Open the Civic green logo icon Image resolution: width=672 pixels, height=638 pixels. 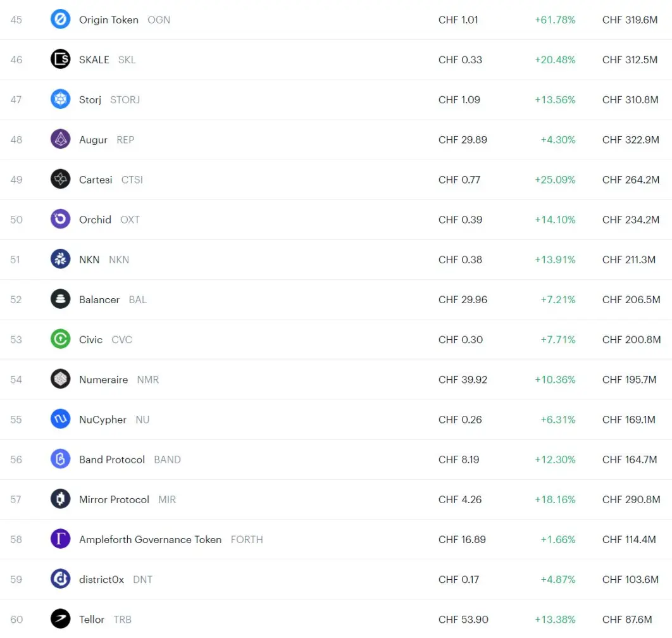[60, 339]
